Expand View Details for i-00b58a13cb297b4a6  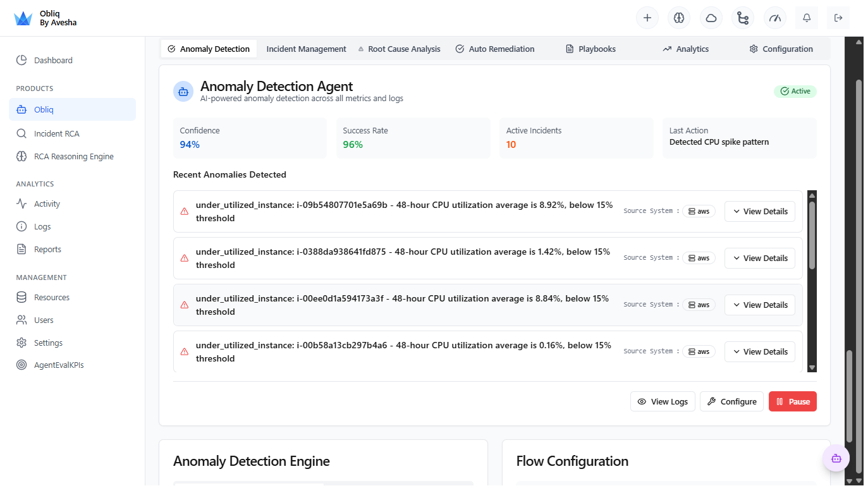point(760,352)
